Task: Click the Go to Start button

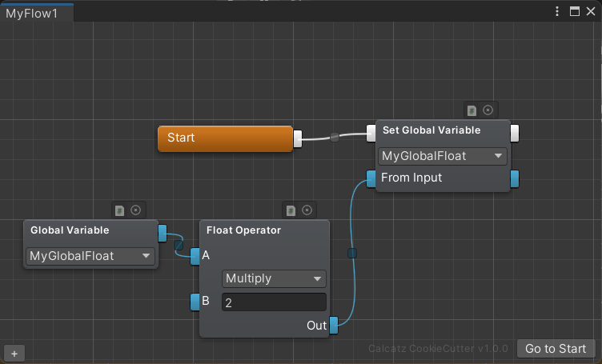Action: pos(556,348)
